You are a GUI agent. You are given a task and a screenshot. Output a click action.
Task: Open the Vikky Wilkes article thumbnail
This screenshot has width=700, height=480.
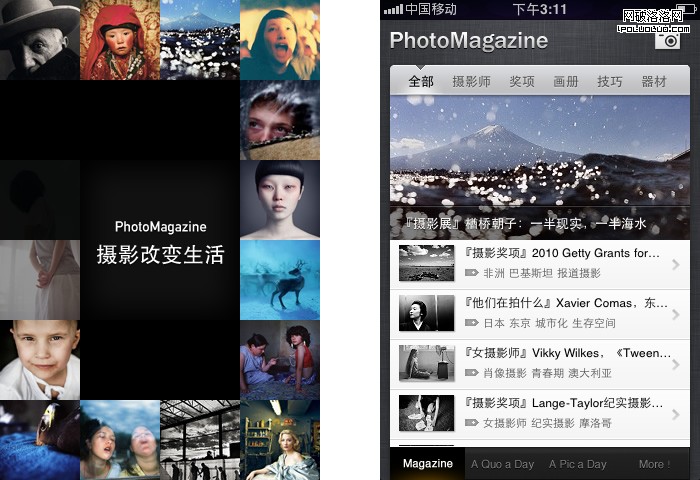click(426, 363)
